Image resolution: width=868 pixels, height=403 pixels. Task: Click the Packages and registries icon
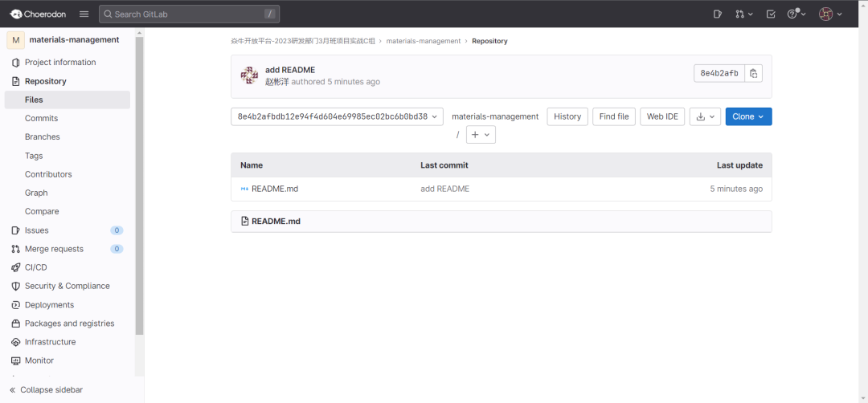coord(15,324)
